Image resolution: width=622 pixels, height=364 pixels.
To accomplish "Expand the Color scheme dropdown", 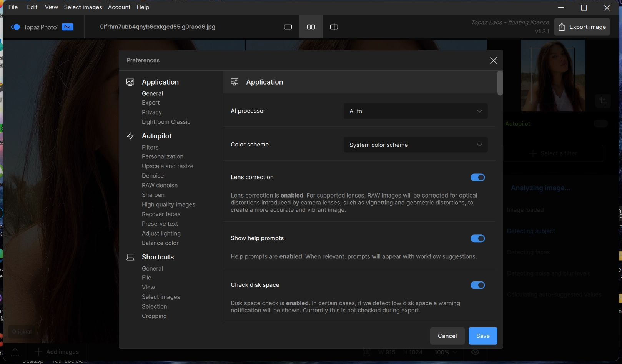I will point(415,145).
